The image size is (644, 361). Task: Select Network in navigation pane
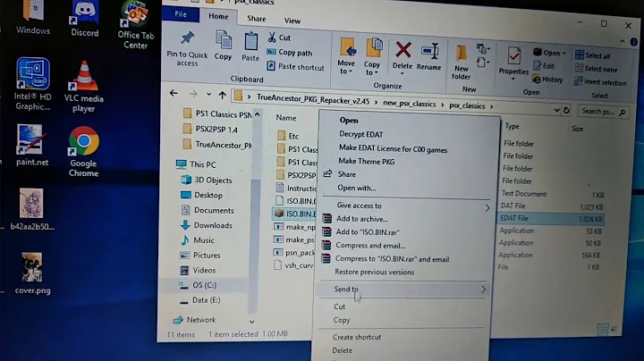coord(194,320)
